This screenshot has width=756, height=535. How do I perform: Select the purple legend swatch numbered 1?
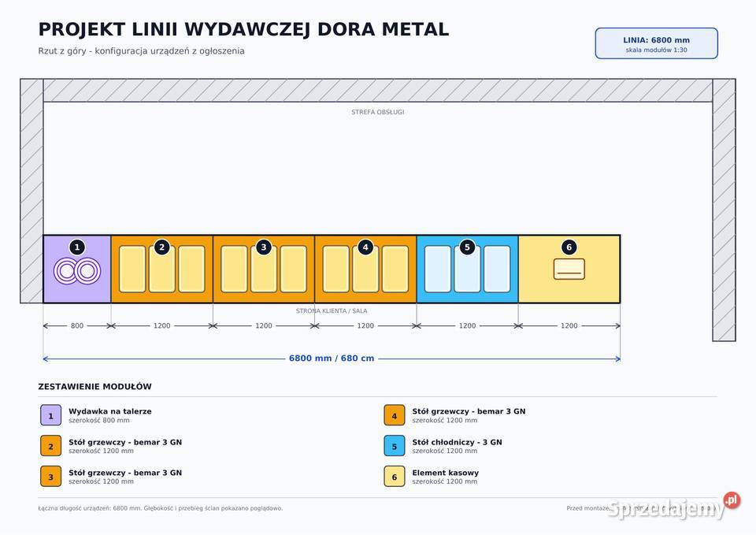coord(50,415)
